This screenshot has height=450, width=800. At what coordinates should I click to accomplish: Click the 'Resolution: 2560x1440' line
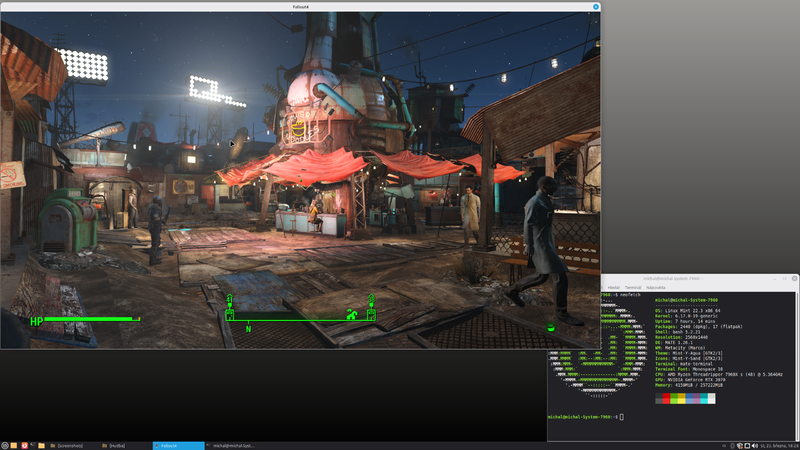tap(681, 337)
